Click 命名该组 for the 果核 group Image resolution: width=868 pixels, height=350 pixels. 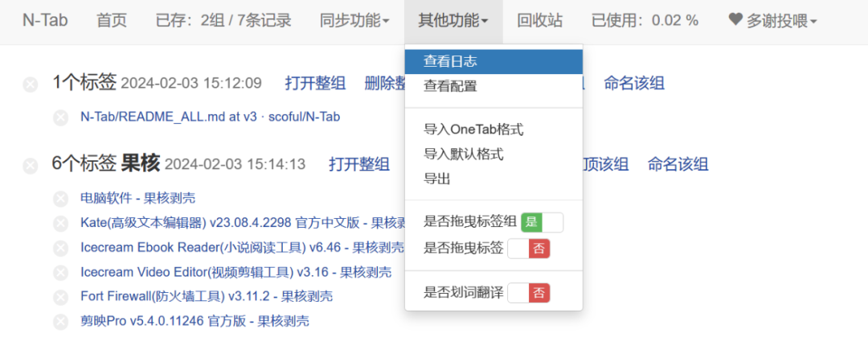(678, 164)
